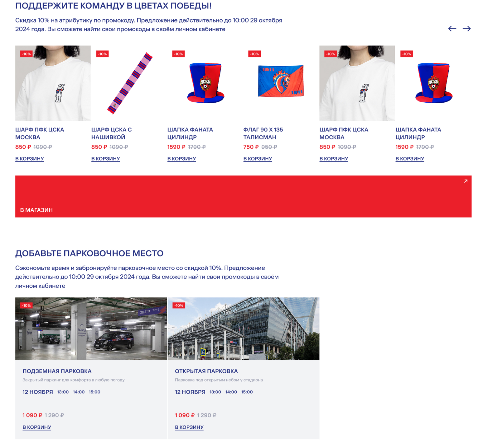
Task: Select 13:00 time for open parking
Action: [x=215, y=392]
